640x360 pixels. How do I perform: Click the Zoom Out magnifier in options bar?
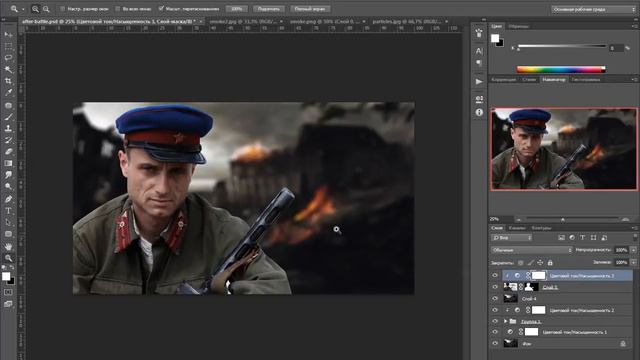coord(46,9)
